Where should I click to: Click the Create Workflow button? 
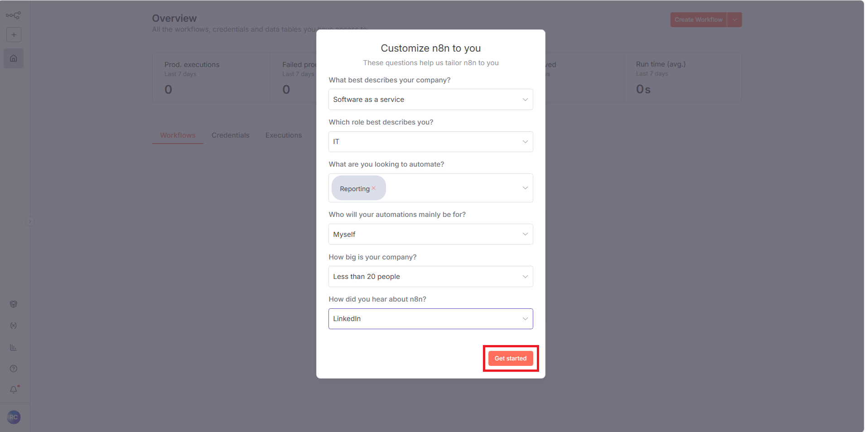point(698,20)
